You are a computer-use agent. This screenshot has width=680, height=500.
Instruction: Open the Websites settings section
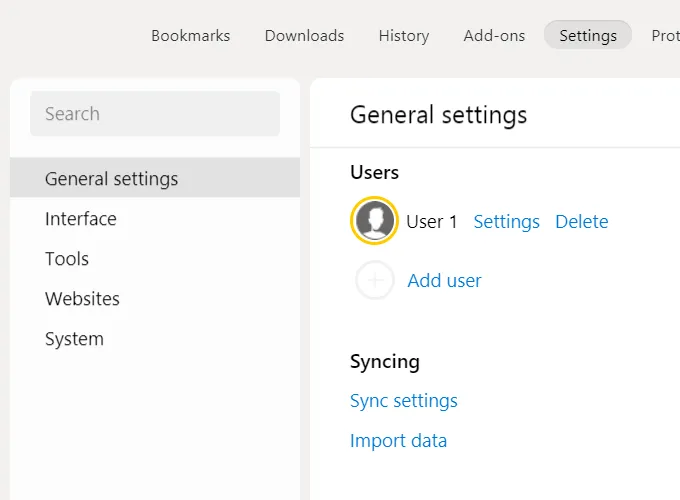click(82, 299)
